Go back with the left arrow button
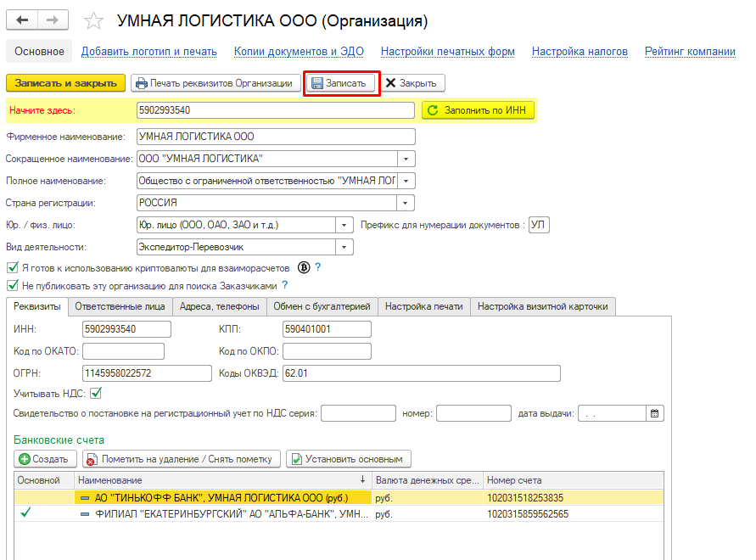The width and height of the screenshot is (756, 560). (x=22, y=20)
